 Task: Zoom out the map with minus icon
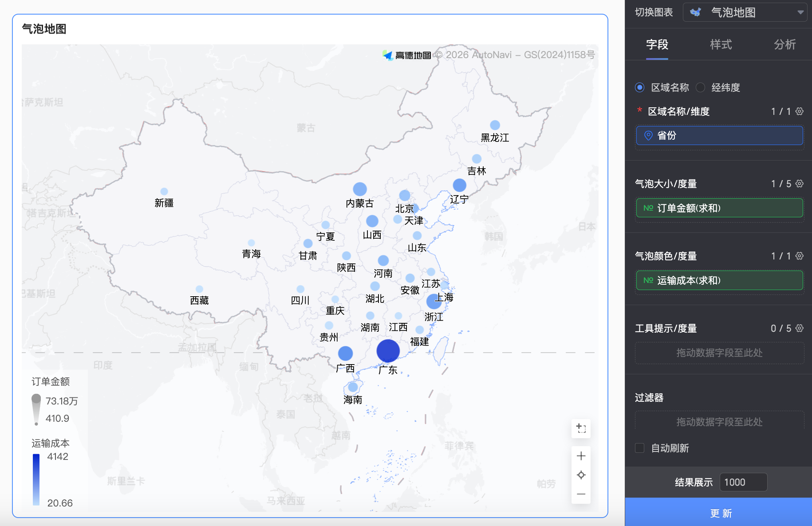click(x=581, y=494)
